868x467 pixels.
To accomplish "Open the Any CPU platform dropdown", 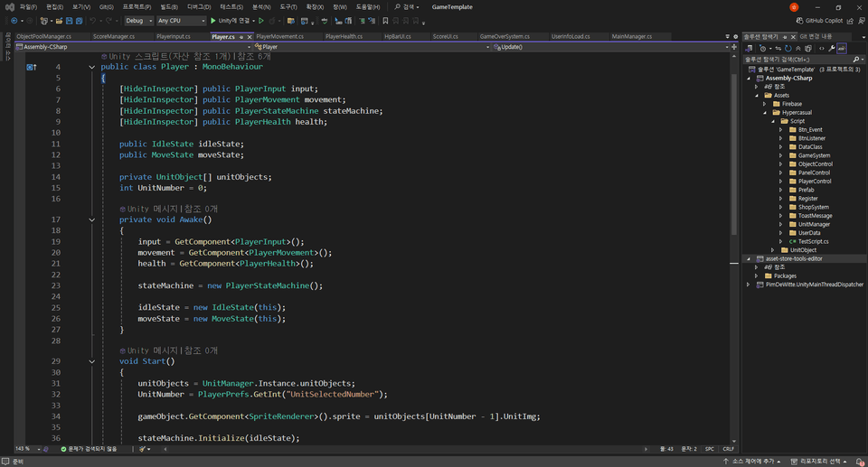I will 181,21.
